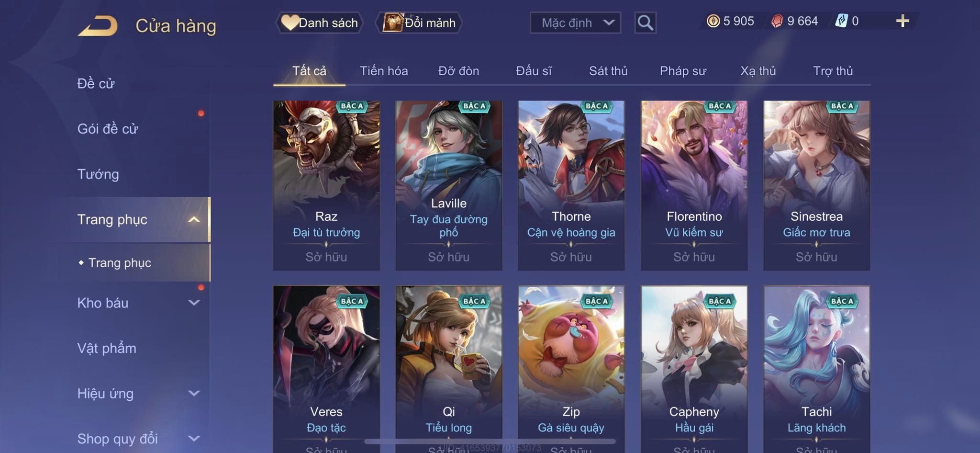This screenshot has height=453, width=980.
Task: Open the search magnifier icon
Action: [x=645, y=23]
